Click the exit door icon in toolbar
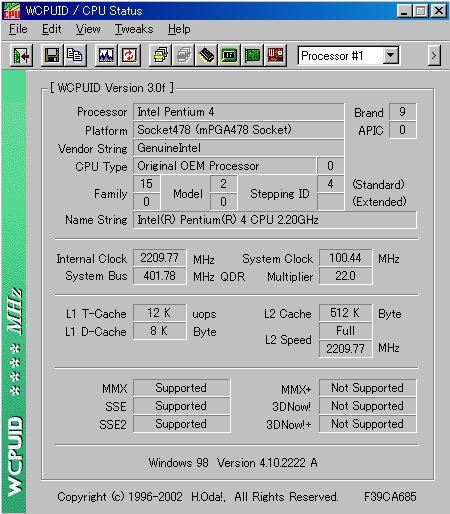 21,56
